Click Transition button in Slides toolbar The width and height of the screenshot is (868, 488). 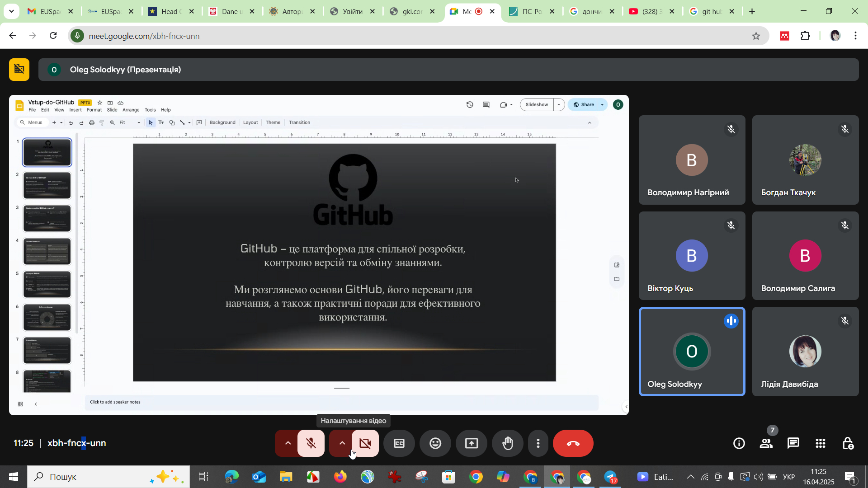click(299, 122)
